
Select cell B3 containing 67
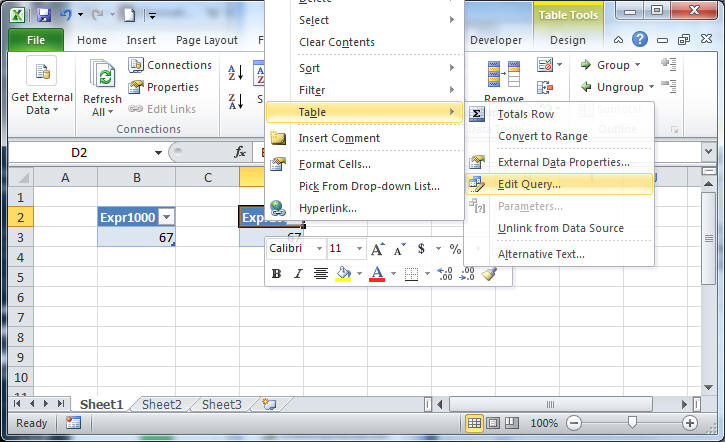pos(136,237)
